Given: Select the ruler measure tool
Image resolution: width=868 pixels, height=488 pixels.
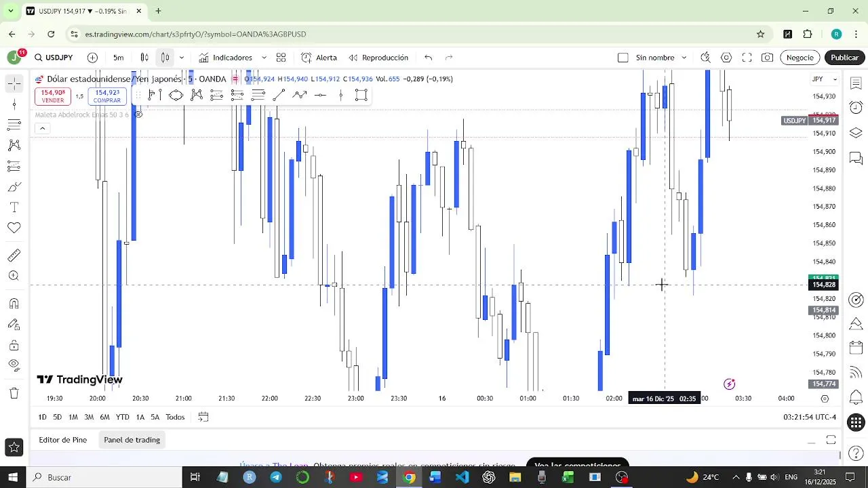Looking at the screenshot, I should point(14,255).
